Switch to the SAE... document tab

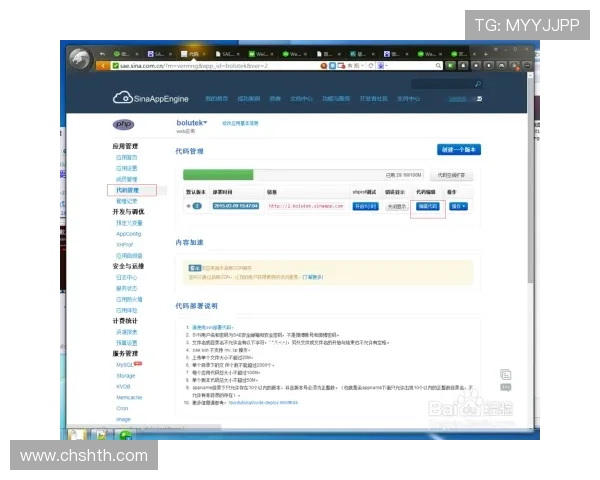pyautogui.click(x=227, y=54)
